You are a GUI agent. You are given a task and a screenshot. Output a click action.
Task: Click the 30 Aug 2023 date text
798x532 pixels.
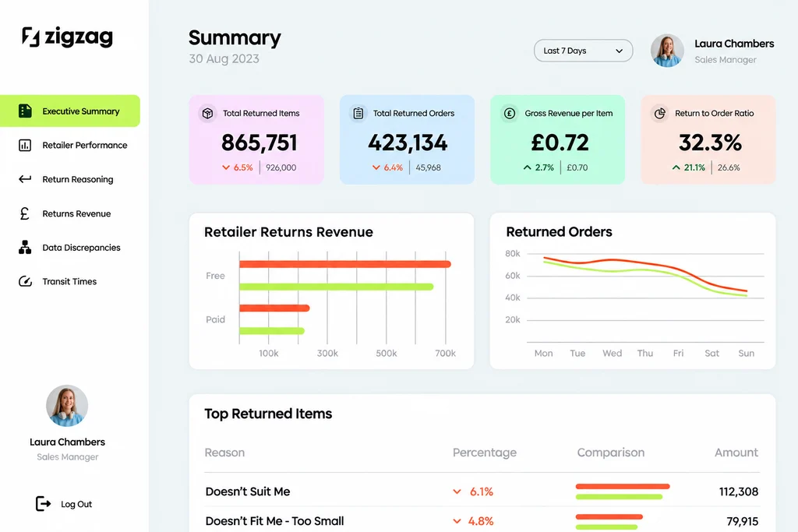point(224,59)
